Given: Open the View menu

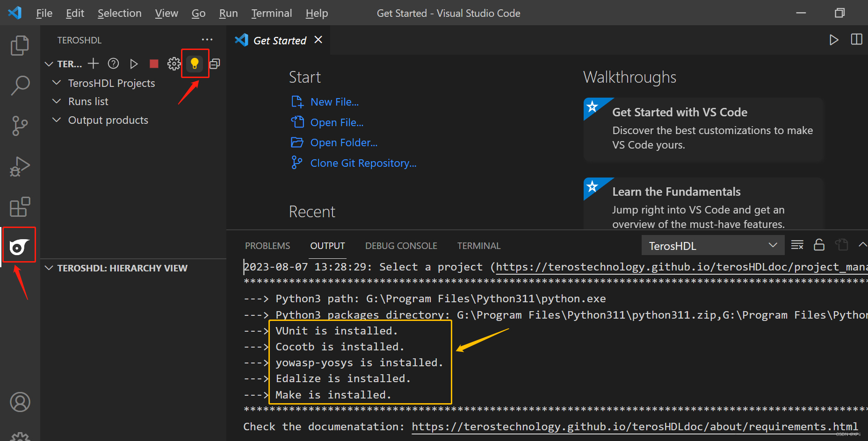Looking at the screenshot, I should [166, 13].
